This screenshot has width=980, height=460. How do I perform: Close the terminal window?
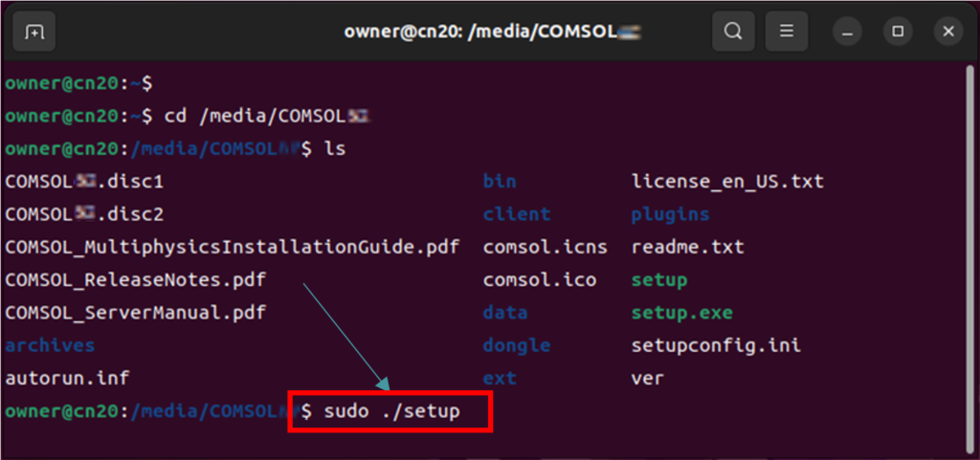pos(948,32)
